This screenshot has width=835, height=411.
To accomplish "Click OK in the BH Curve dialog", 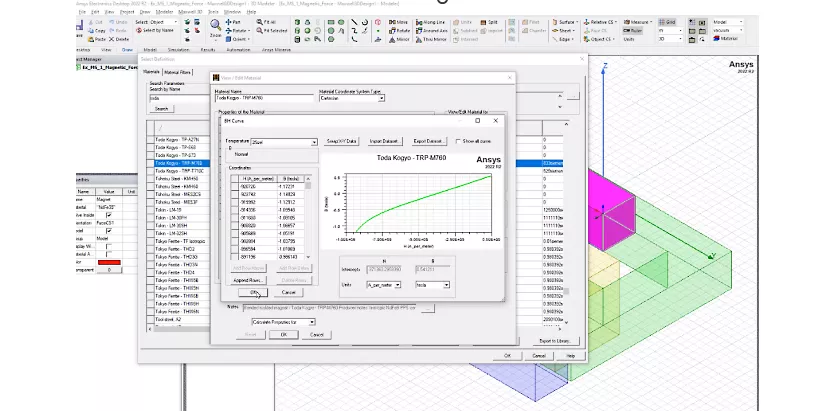I will (x=253, y=292).
